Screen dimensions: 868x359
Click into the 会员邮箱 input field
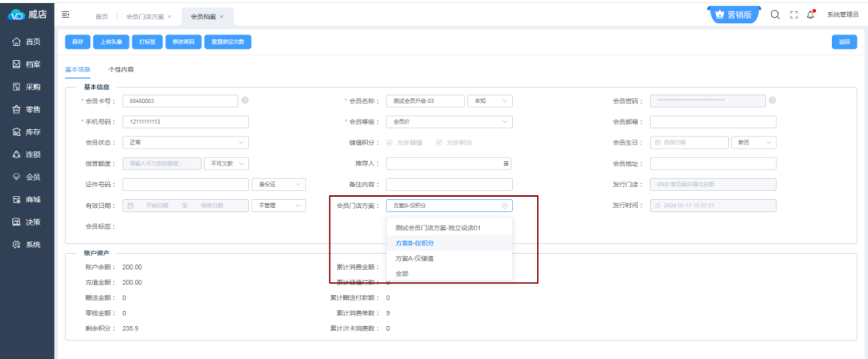[x=713, y=122]
